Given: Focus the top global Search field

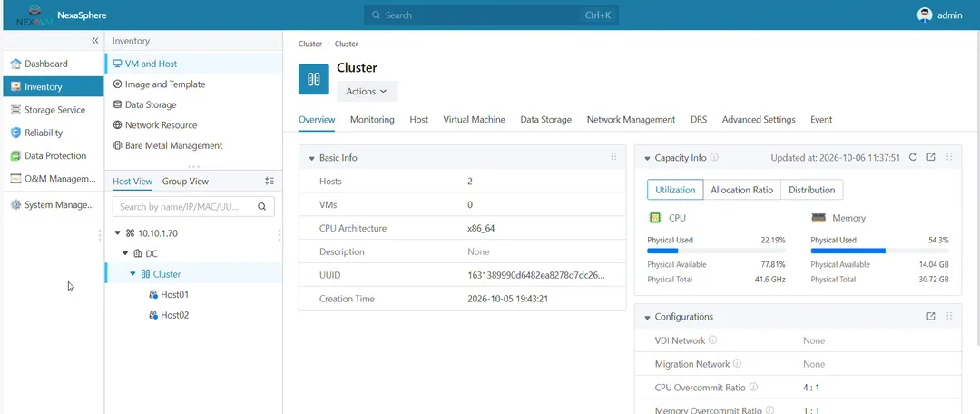Looking at the screenshot, I should pos(491,15).
